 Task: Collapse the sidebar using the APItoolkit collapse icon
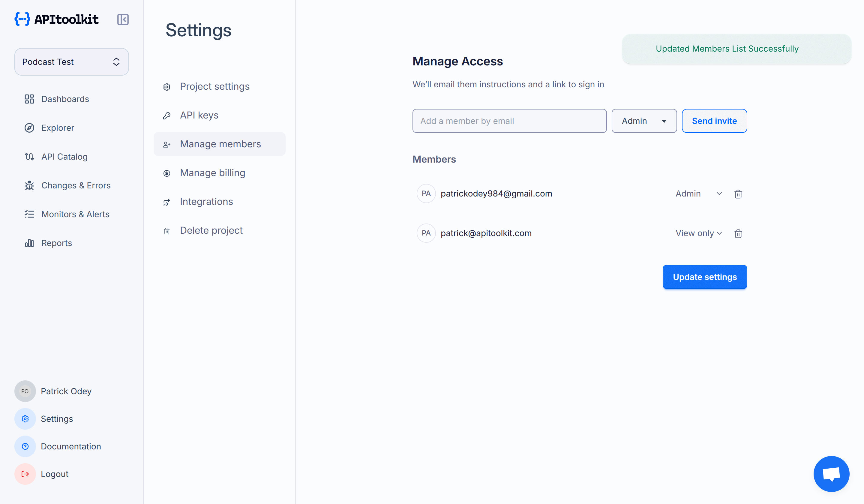pyautogui.click(x=123, y=19)
